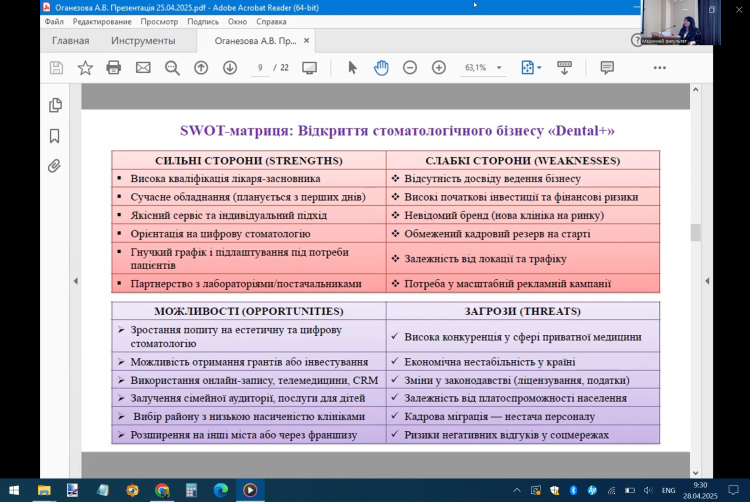Click the СИЛЬНІ СТОРОНИ (STRENGTHS) header

click(249, 161)
